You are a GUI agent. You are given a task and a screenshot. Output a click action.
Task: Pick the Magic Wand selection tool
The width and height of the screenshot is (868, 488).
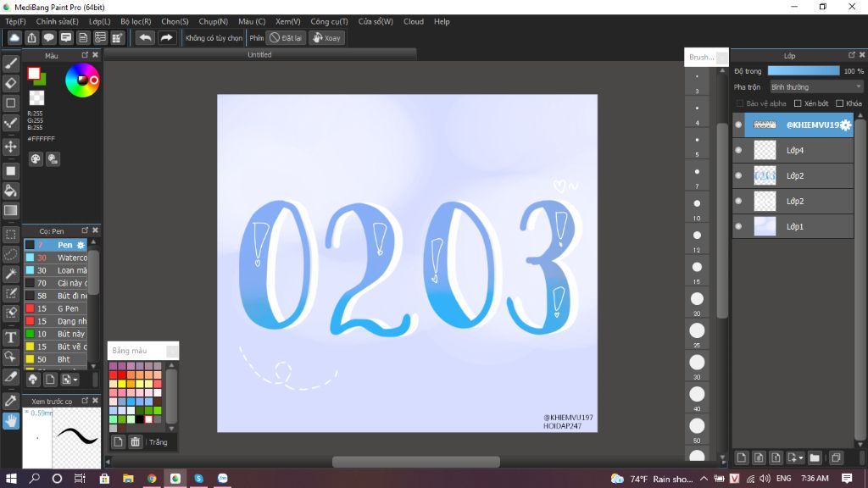tap(10, 274)
